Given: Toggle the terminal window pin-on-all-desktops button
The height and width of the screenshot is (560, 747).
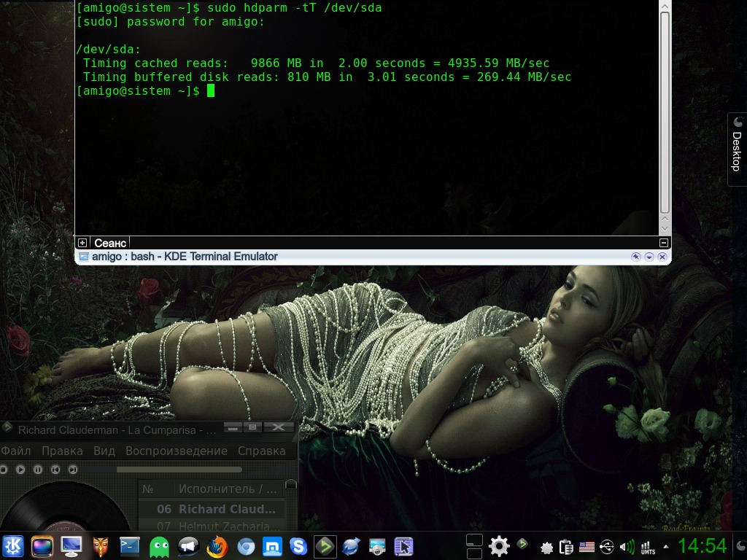Looking at the screenshot, I should point(635,257).
